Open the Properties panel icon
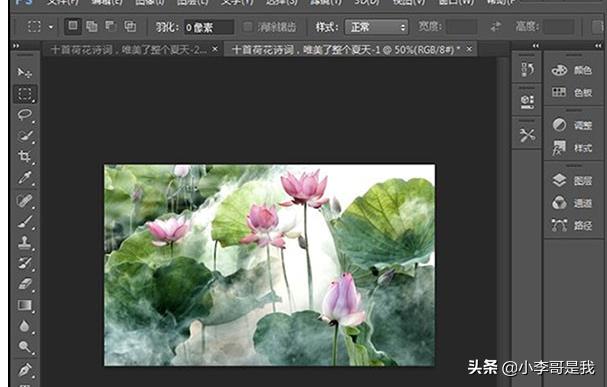Viewport: 607px width, 387px height. click(527, 101)
